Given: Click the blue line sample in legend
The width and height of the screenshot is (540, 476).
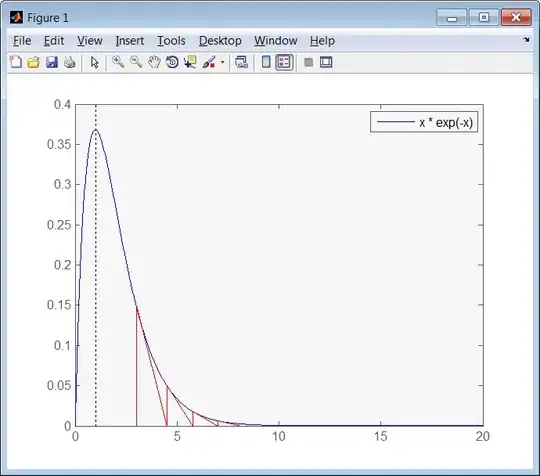Looking at the screenshot, I should pos(396,122).
